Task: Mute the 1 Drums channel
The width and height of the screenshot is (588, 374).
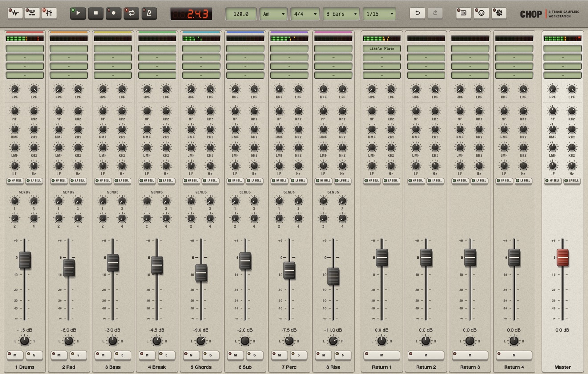Action: (15, 355)
